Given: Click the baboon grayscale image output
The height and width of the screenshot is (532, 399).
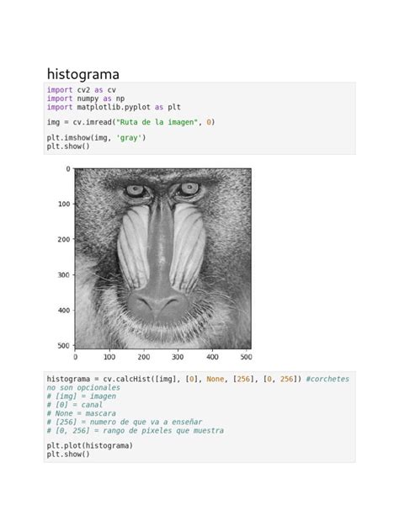Looking at the screenshot, I should pyautogui.click(x=162, y=258).
